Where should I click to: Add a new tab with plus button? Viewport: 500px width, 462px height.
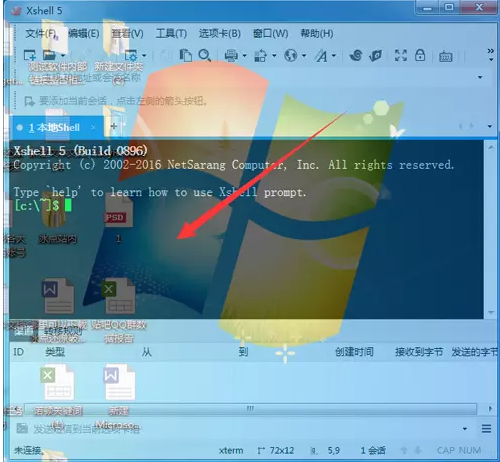[x=114, y=126]
